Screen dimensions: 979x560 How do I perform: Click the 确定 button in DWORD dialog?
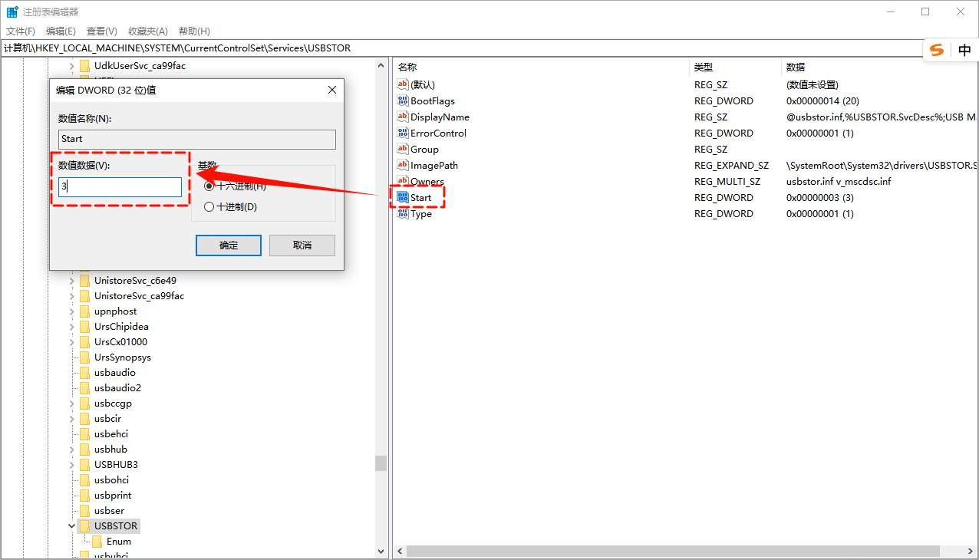click(229, 245)
